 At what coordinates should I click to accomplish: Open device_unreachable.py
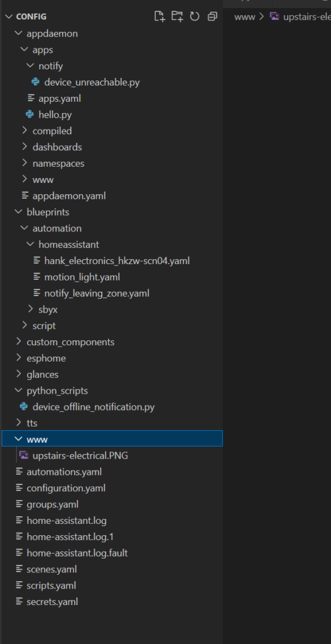pyautogui.click(x=92, y=82)
